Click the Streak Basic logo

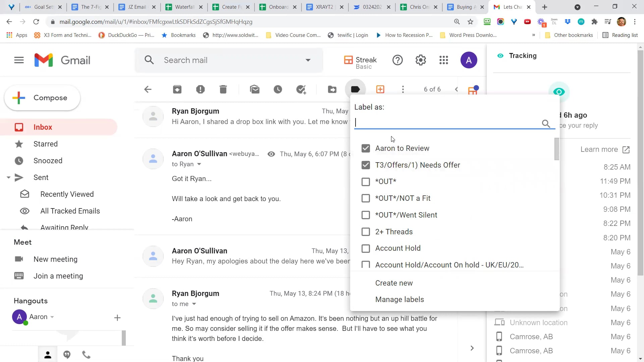click(x=361, y=62)
